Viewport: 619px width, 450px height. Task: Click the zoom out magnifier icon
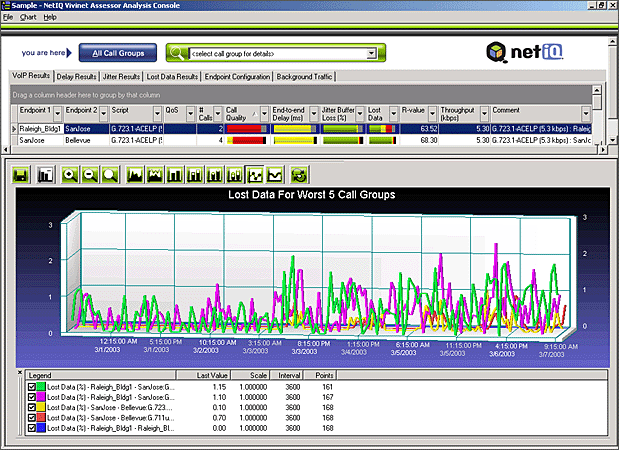point(90,174)
